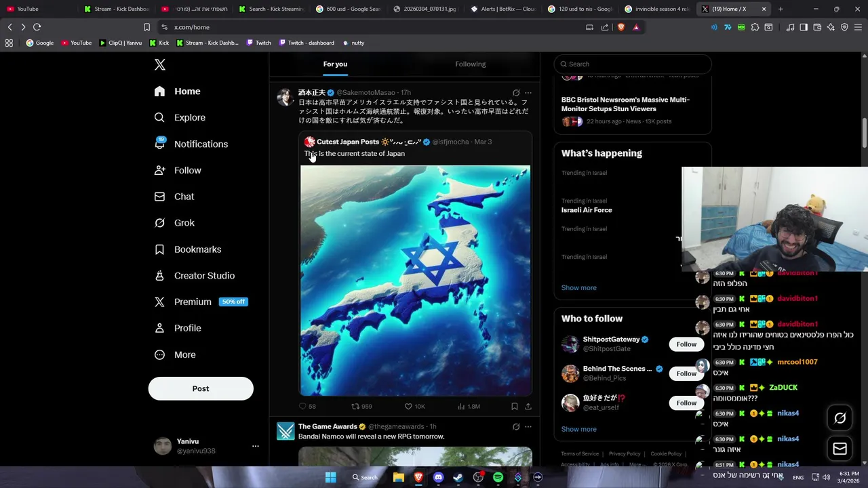The width and height of the screenshot is (868, 488).
Task: Bookmark this page in toolbar
Action: pyautogui.click(x=146, y=27)
